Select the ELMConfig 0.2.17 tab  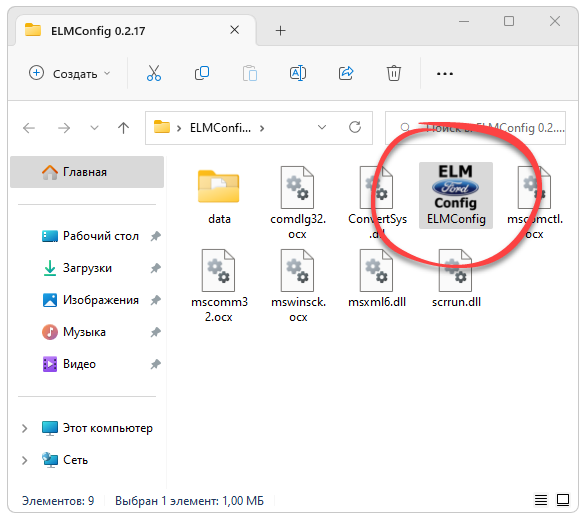tap(136, 30)
